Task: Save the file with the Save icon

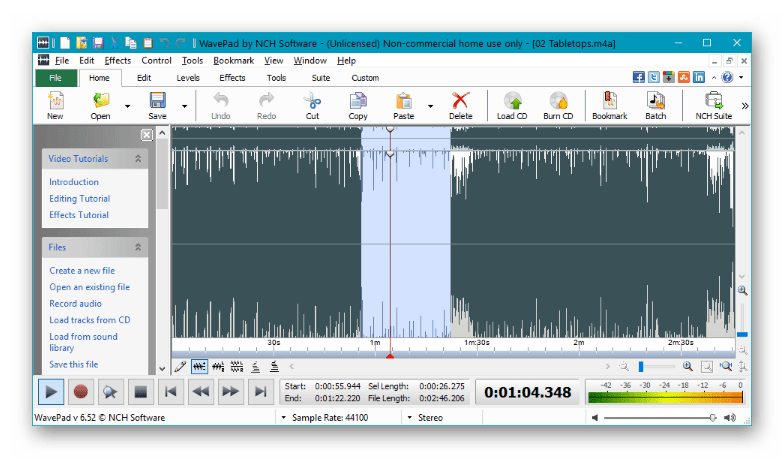Action: (x=157, y=106)
